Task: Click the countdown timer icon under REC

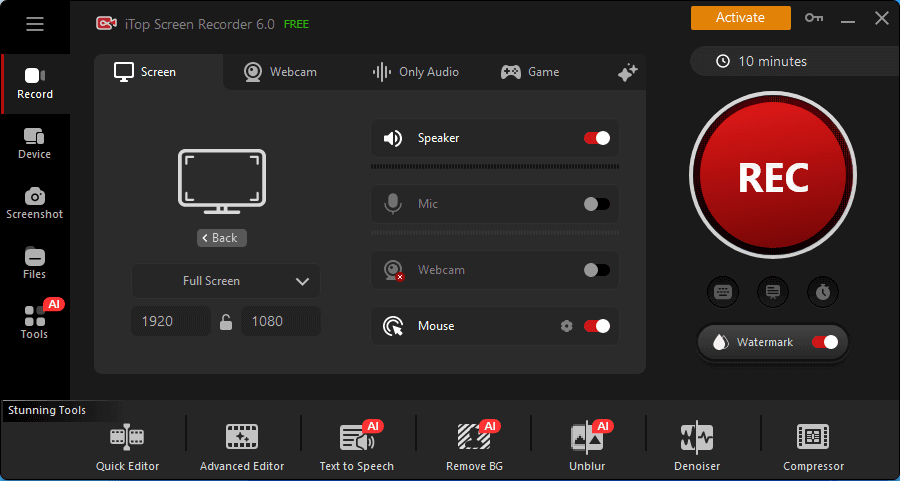Action: (x=822, y=292)
